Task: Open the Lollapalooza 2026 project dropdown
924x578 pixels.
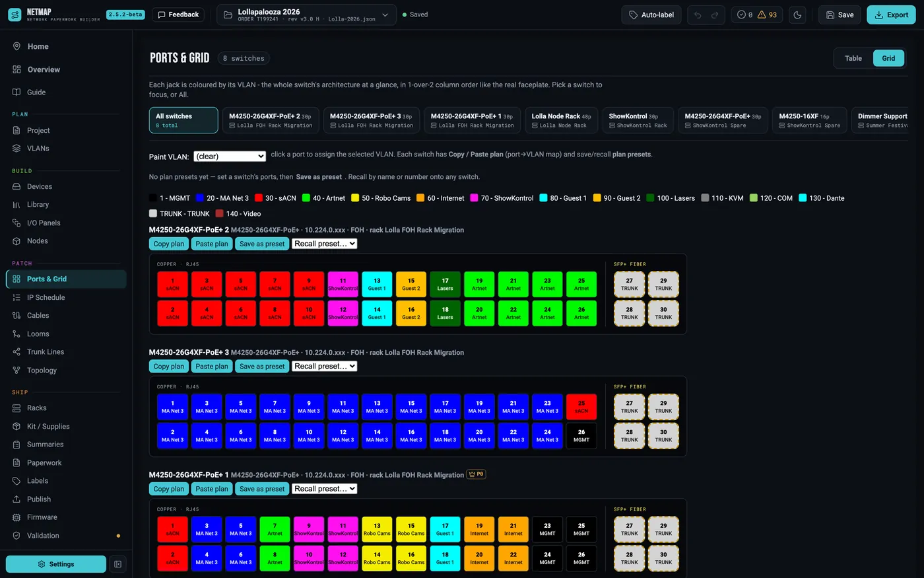Action: [307, 15]
